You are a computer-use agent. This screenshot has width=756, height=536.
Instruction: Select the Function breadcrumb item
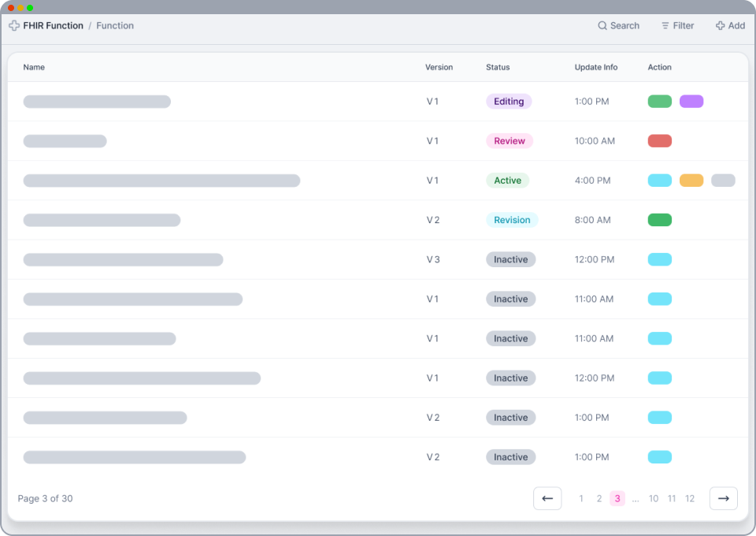click(115, 26)
